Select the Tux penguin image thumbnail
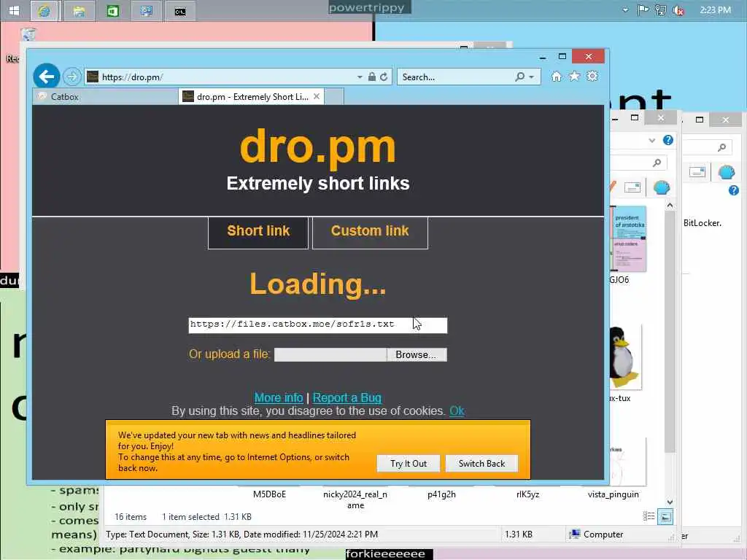Image resolution: width=747 pixels, height=560 pixels. [624, 357]
